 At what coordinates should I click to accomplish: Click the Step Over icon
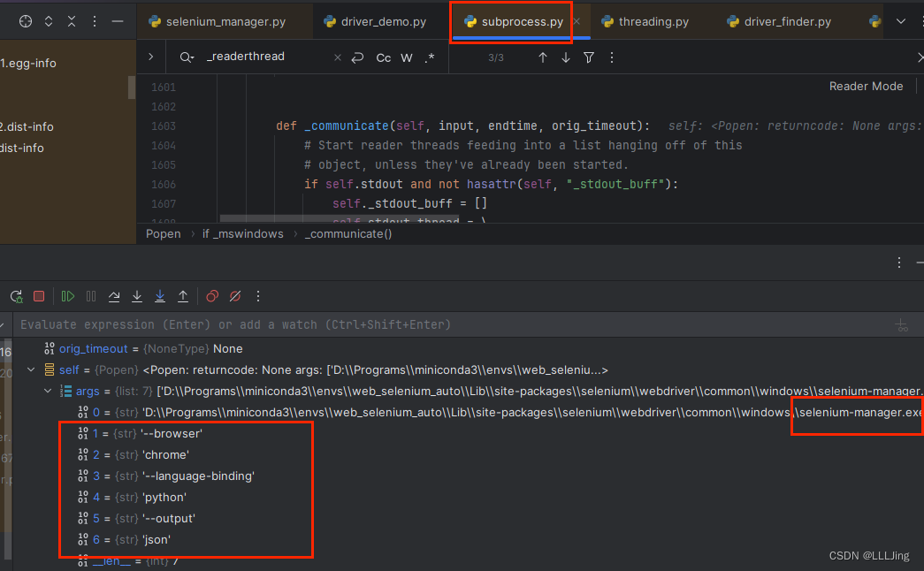pos(115,296)
